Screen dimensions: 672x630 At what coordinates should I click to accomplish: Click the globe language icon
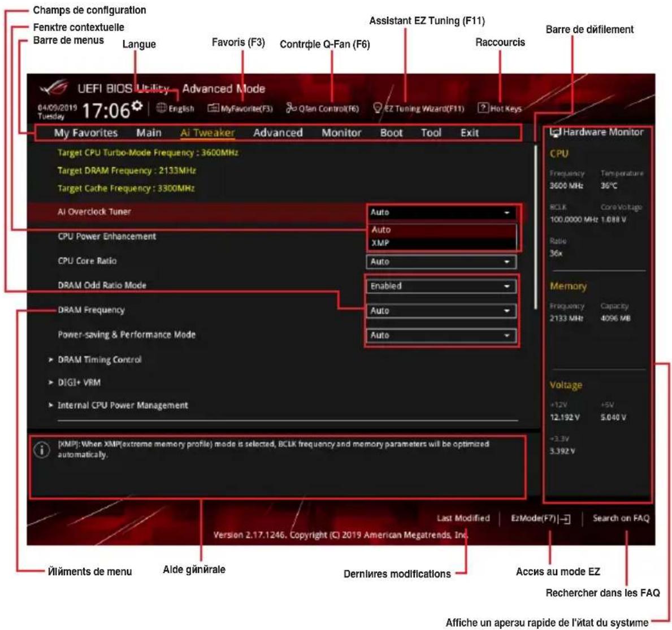161,108
